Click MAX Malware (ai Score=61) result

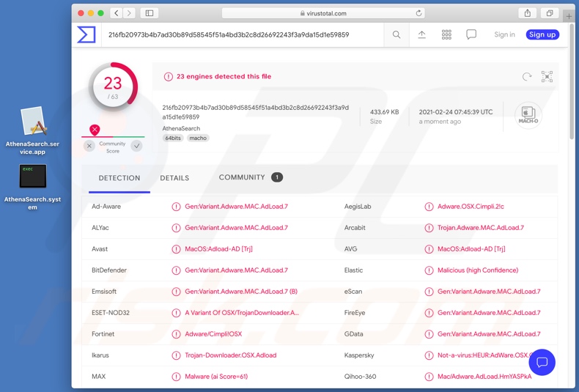[216, 377]
